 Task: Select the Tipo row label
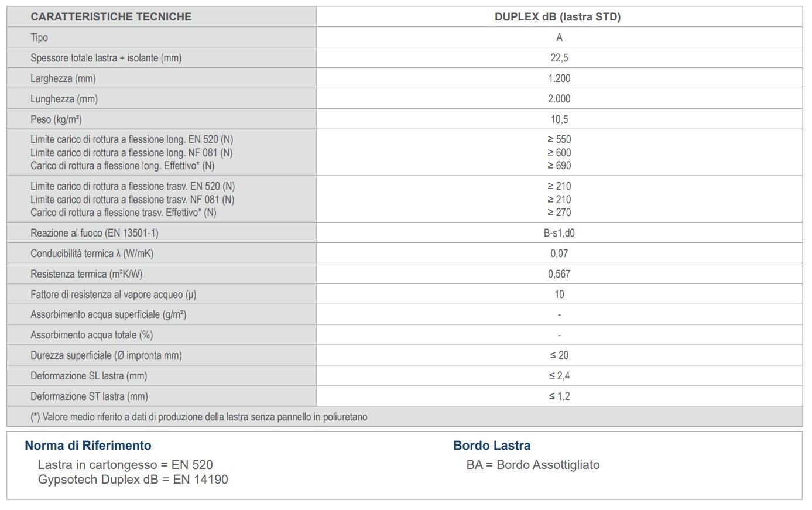pos(39,37)
